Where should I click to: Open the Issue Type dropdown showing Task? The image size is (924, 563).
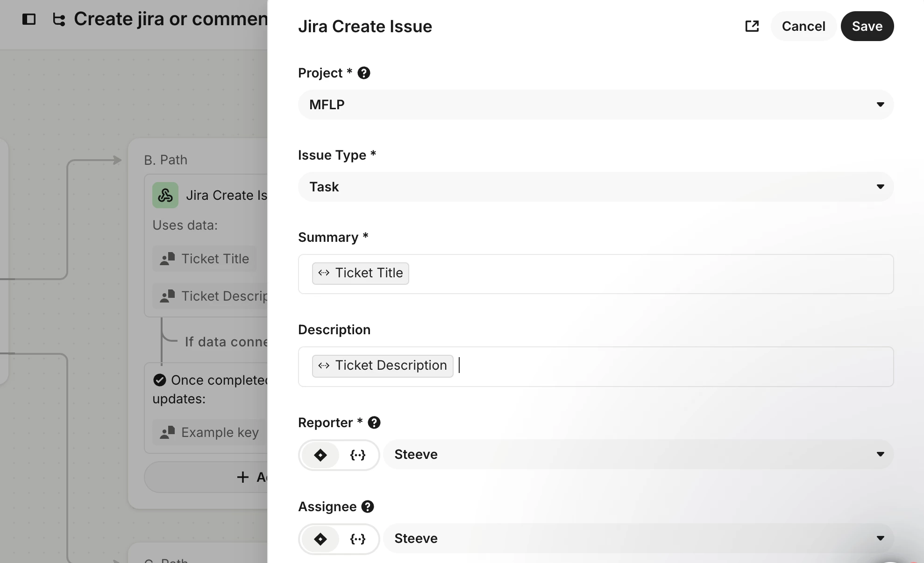click(x=596, y=187)
